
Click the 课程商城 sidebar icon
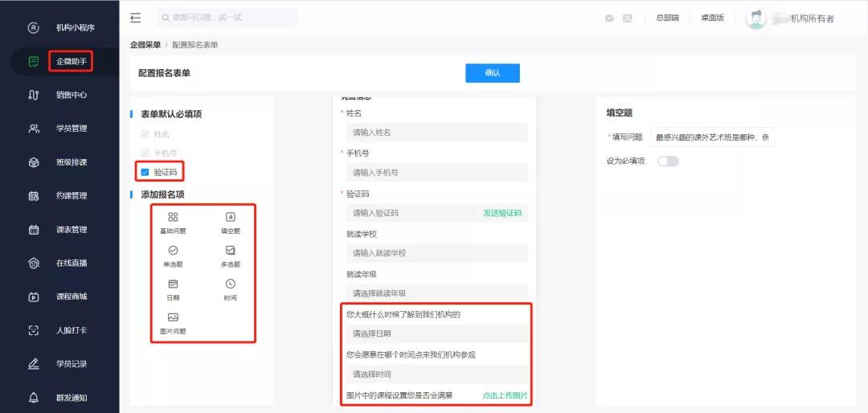pyautogui.click(x=33, y=296)
